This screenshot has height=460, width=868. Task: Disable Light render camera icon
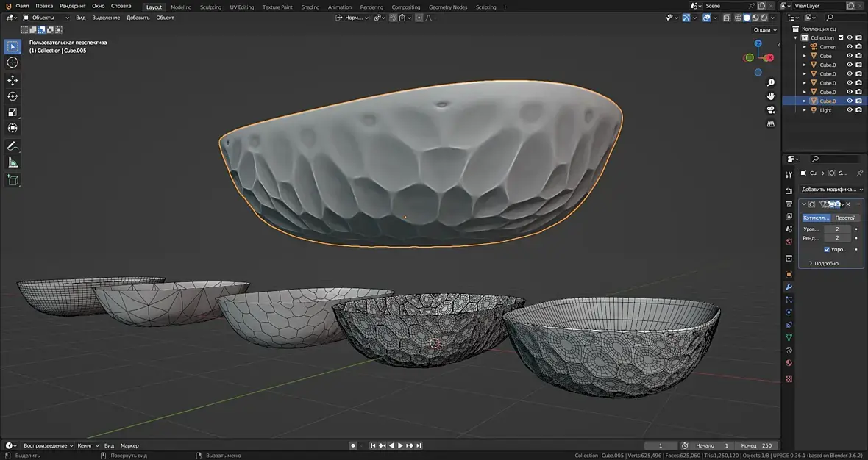click(x=858, y=110)
